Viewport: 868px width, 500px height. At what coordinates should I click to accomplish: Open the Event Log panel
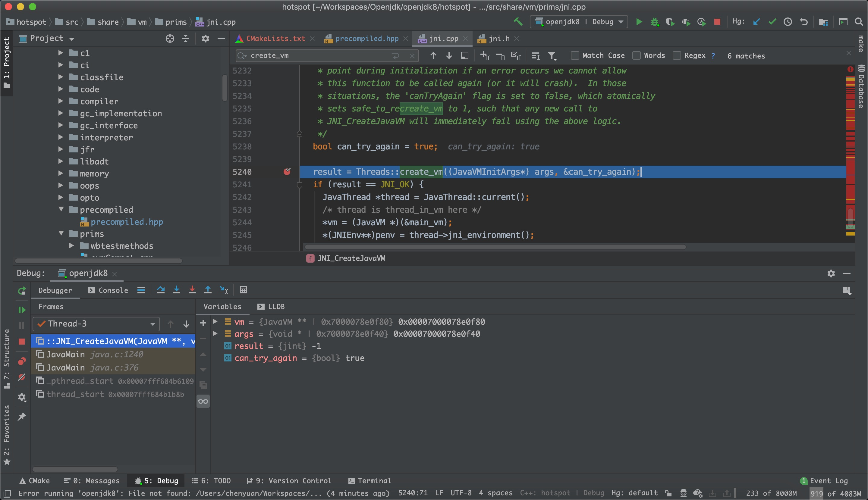(824, 480)
